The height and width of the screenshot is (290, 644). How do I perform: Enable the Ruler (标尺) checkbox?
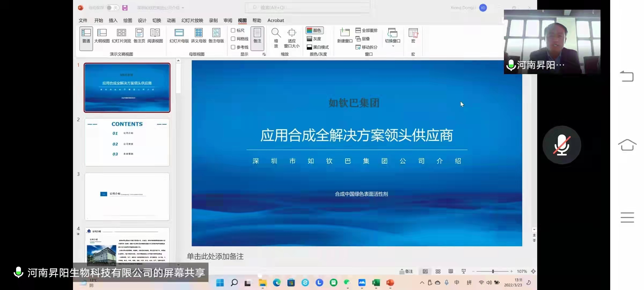pos(233,30)
